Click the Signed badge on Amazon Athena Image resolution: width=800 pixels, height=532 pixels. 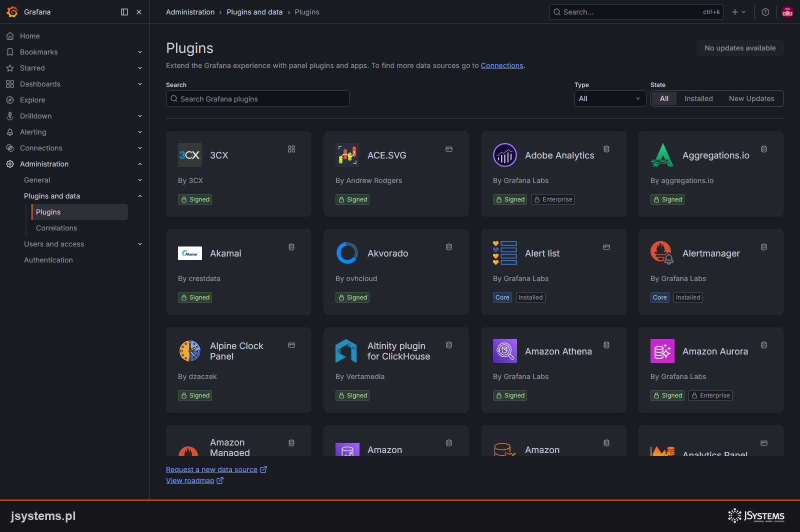[510, 395]
